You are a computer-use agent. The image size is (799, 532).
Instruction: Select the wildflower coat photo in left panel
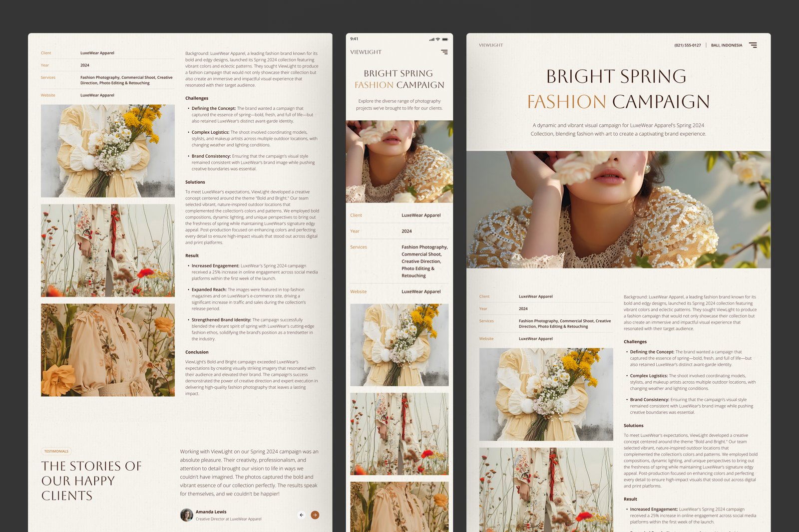pyautogui.click(x=108, y=251)
